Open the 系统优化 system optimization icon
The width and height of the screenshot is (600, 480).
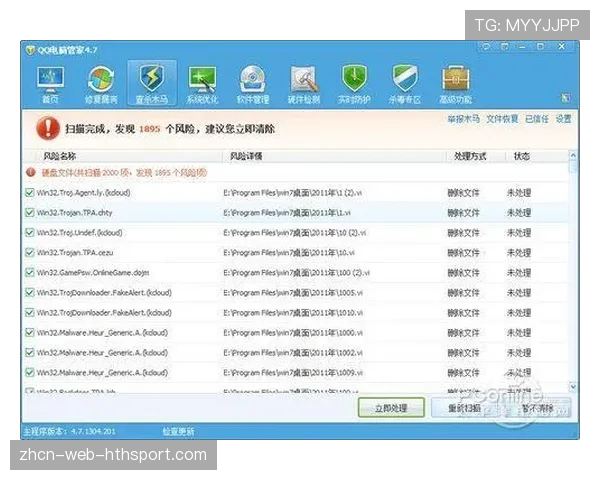202,85
